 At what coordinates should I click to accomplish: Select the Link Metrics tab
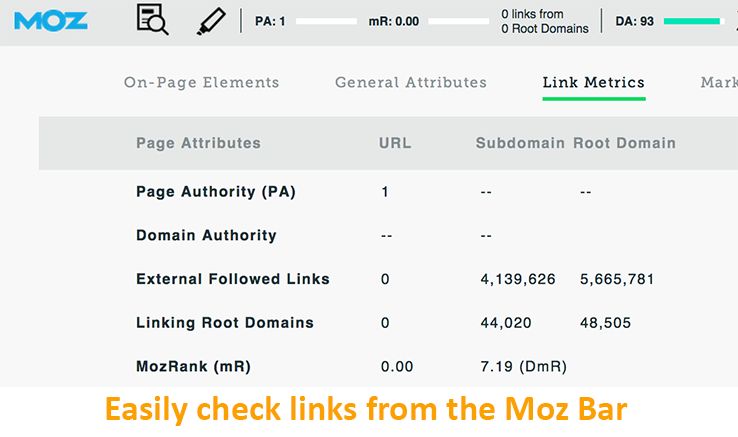click(x=594, y=83)
